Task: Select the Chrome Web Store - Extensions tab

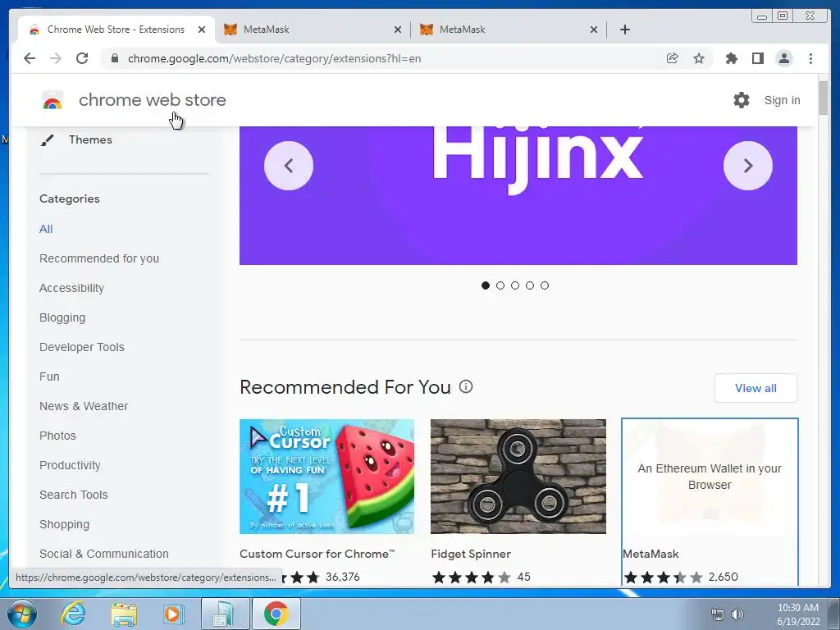Action: (x=116, y=30)
